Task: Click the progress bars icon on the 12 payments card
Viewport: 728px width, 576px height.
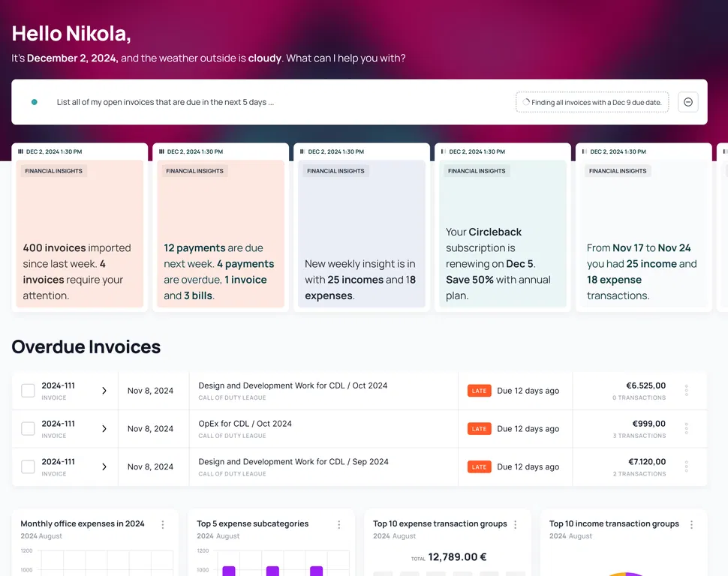Action: 161,151
